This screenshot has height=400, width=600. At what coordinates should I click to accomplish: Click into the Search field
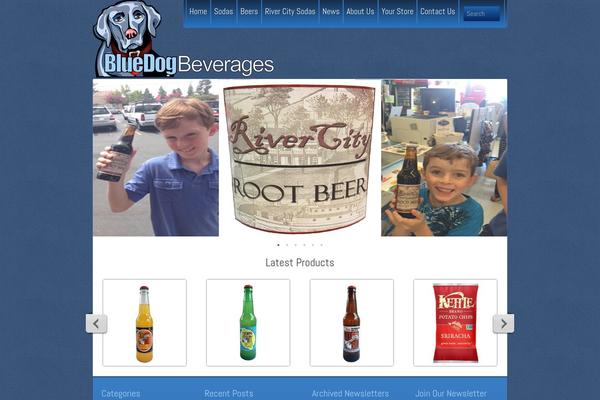click(481, 13)
